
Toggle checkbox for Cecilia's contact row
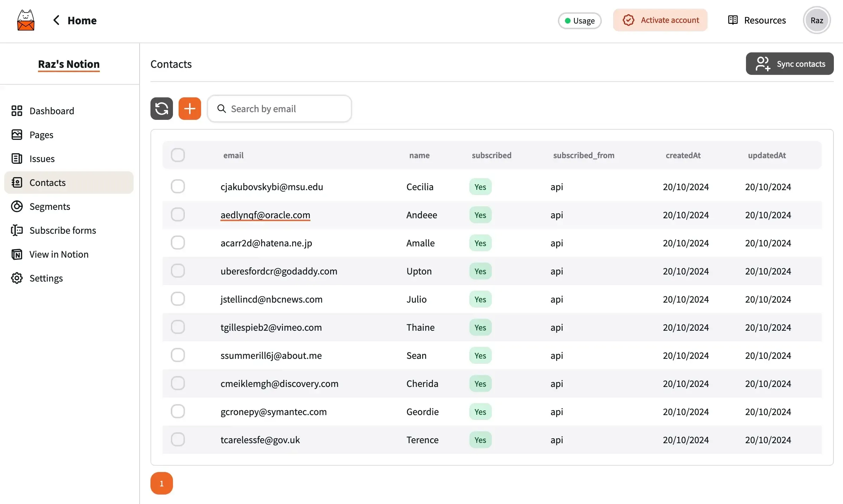(x=178, y=187)
